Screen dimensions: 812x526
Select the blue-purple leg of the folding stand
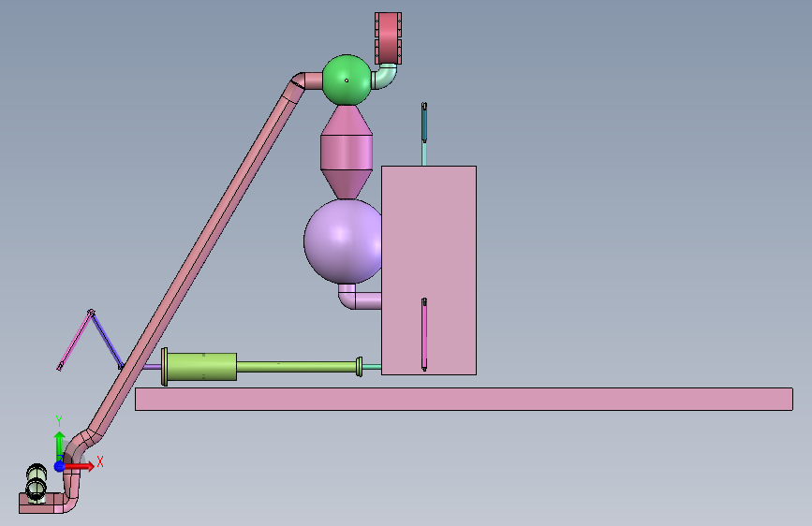[107, 340]
